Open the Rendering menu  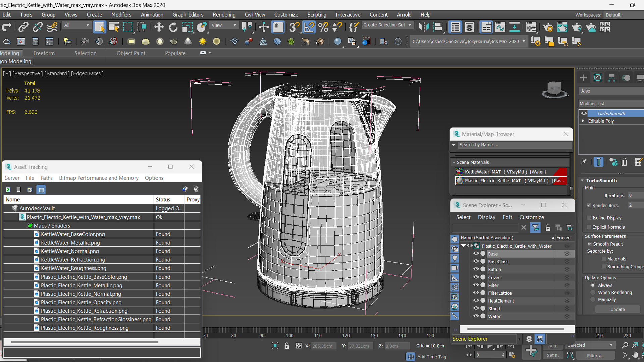223,15
